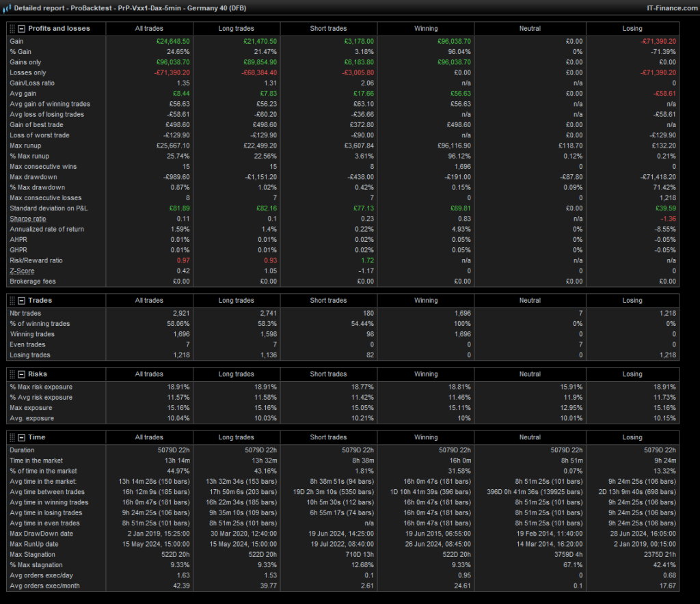The height and width of the screenshot is (604, 700).
Task: Click the Losing header in the Time panel
Action: click(x=632, y=437)
